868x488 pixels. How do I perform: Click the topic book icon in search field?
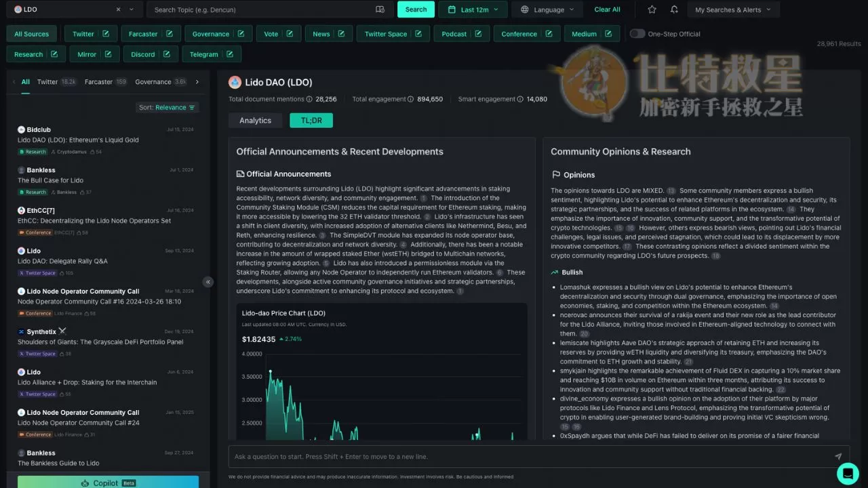[x=380, y=9]
